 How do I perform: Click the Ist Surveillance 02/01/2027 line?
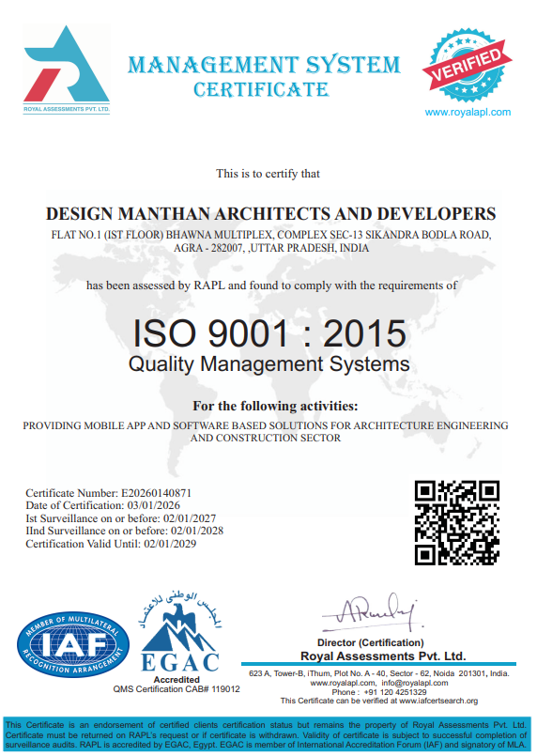[x=120, y=518]
